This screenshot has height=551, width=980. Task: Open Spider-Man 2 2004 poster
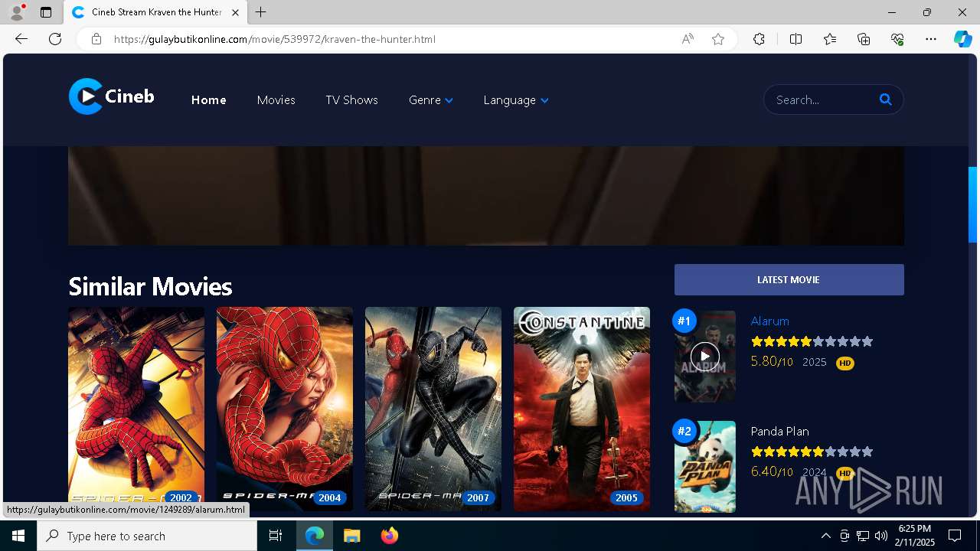coord(285,409)
